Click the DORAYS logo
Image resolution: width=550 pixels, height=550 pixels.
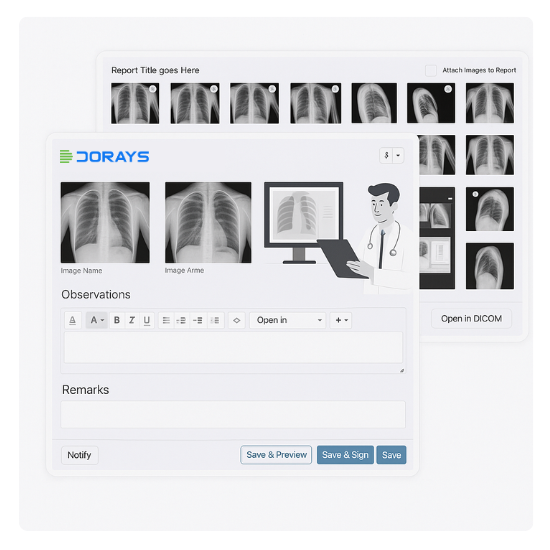pos(105,156)
